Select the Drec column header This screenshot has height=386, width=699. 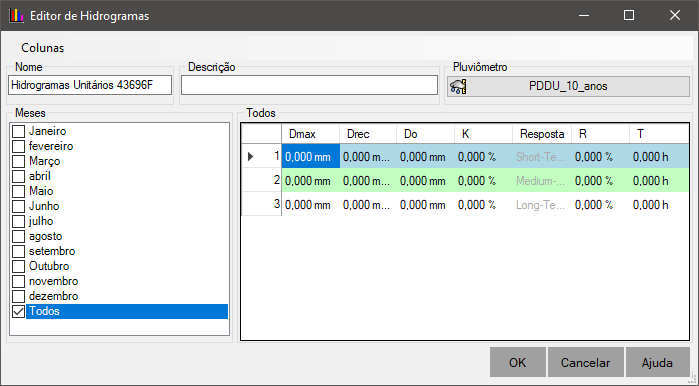pos(368,134)
